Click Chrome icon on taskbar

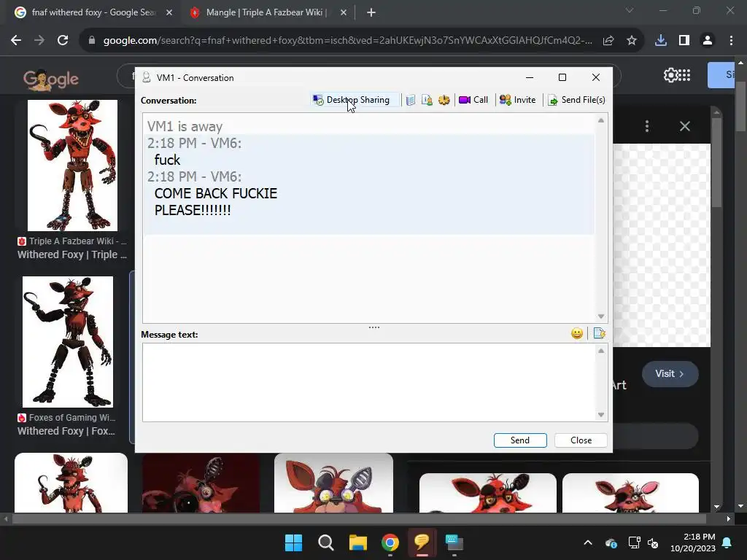pyautogui.click(x=390, y=542)
